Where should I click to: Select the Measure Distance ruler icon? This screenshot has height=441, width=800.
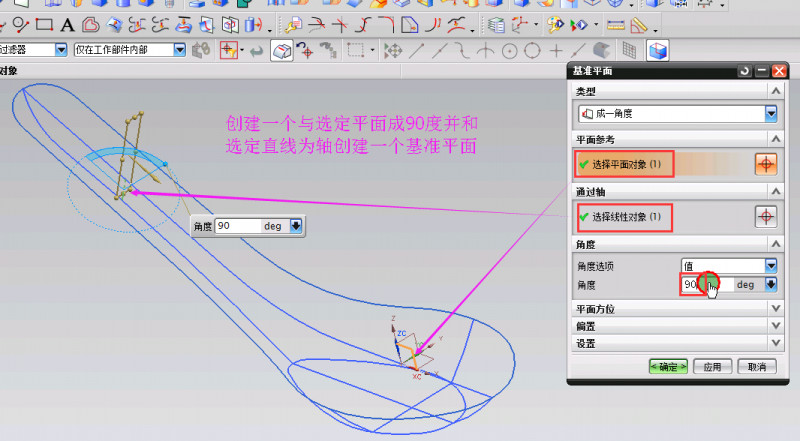click(x=616, y=24)
